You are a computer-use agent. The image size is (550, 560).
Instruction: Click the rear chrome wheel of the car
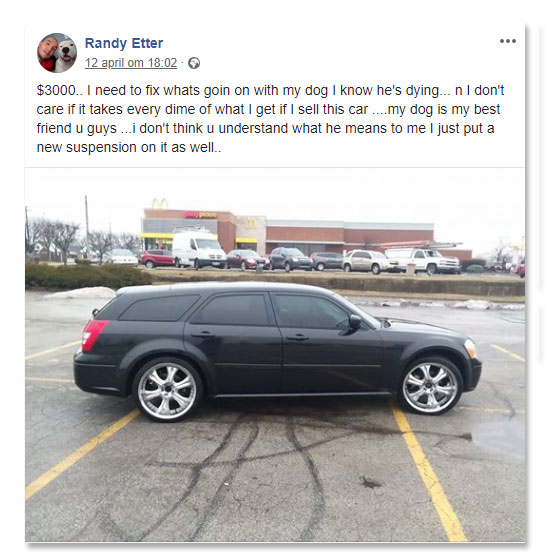[x=167, y=391]
